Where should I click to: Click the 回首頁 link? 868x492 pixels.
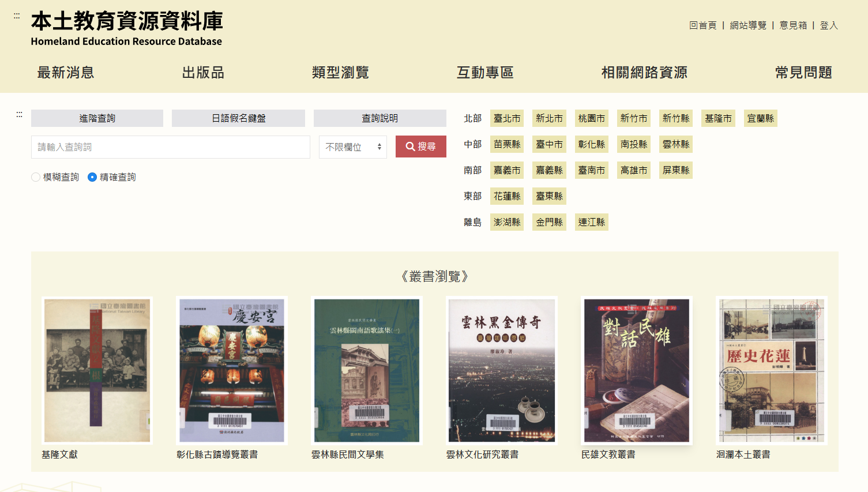(x=703, y=26)
